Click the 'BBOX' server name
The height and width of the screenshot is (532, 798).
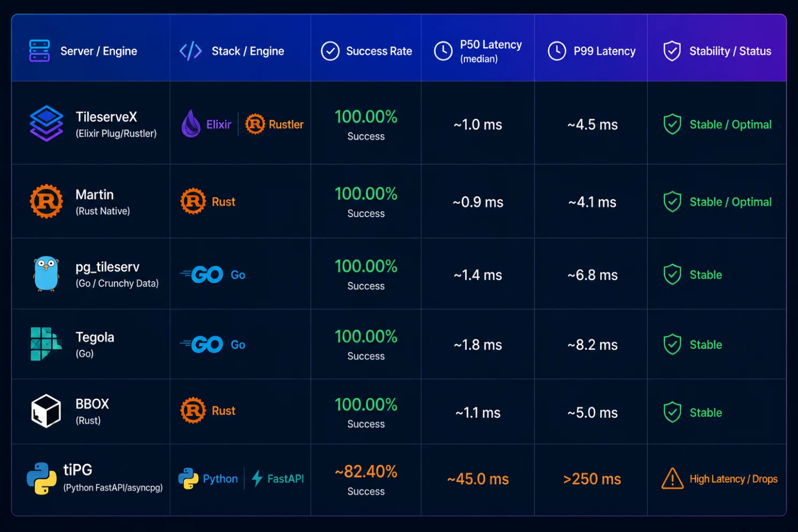pos(92,404)
